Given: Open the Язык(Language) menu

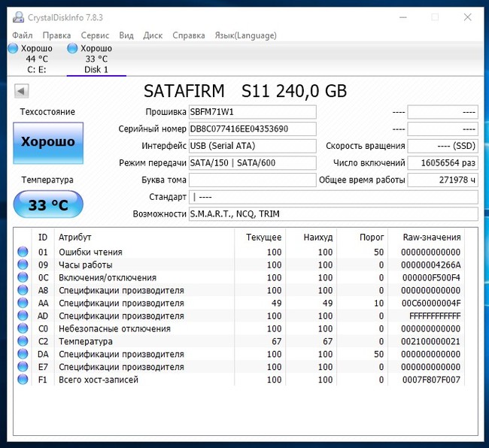Looking at the screenshot, I should (245, 35).
